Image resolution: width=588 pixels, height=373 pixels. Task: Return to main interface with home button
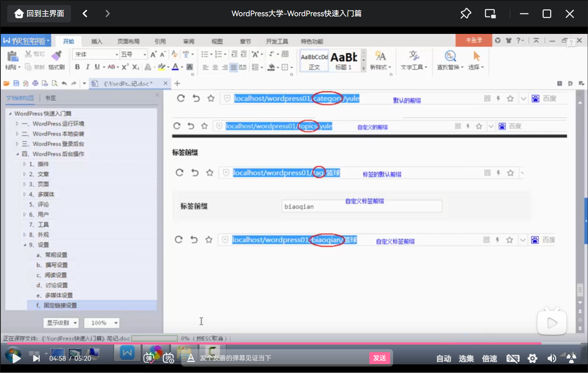(39, 14)
